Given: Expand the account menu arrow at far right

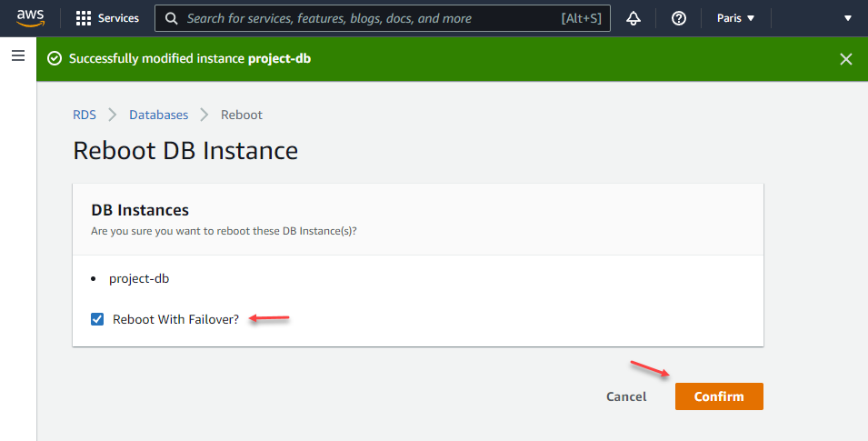Looking at the screenshot, I should [847, 18].
